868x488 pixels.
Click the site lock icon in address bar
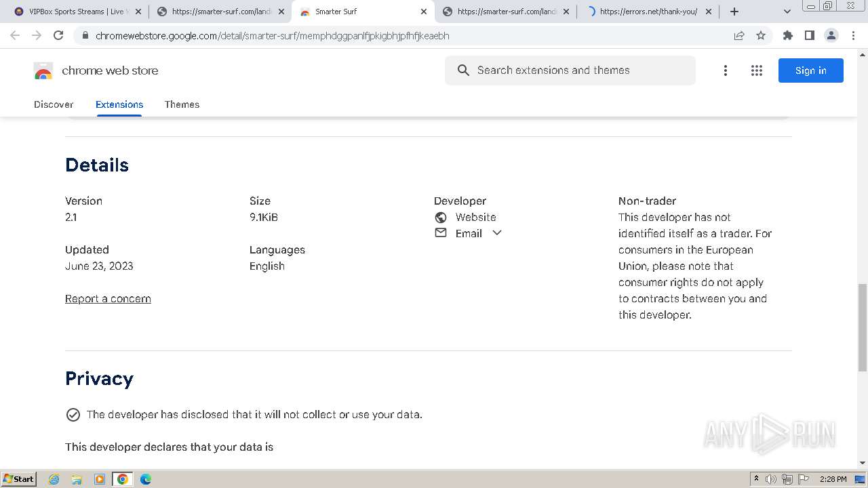pos(85,36)
